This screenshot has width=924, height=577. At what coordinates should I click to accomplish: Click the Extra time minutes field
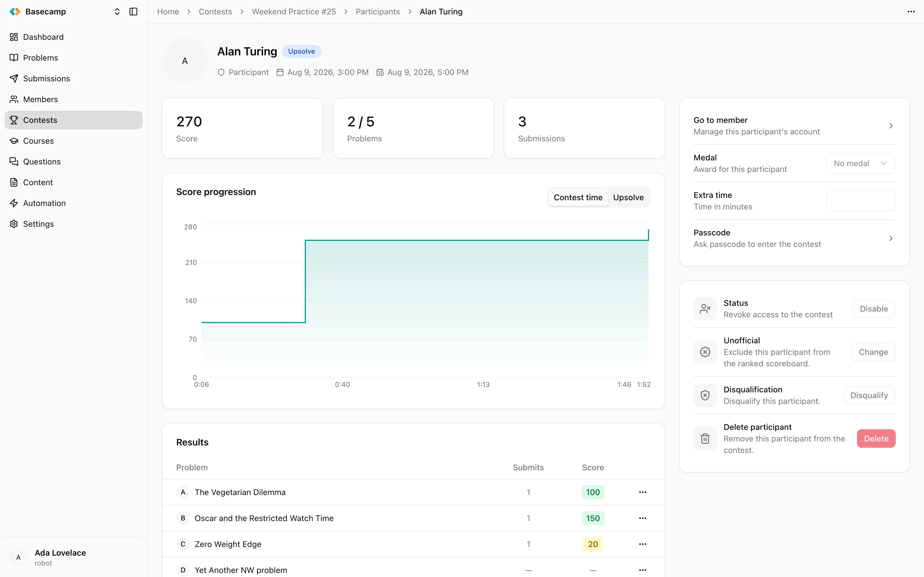point(860,201)
